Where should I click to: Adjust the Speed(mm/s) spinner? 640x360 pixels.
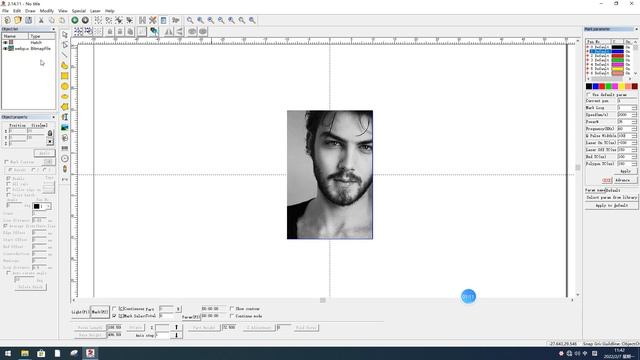(634, 115)
